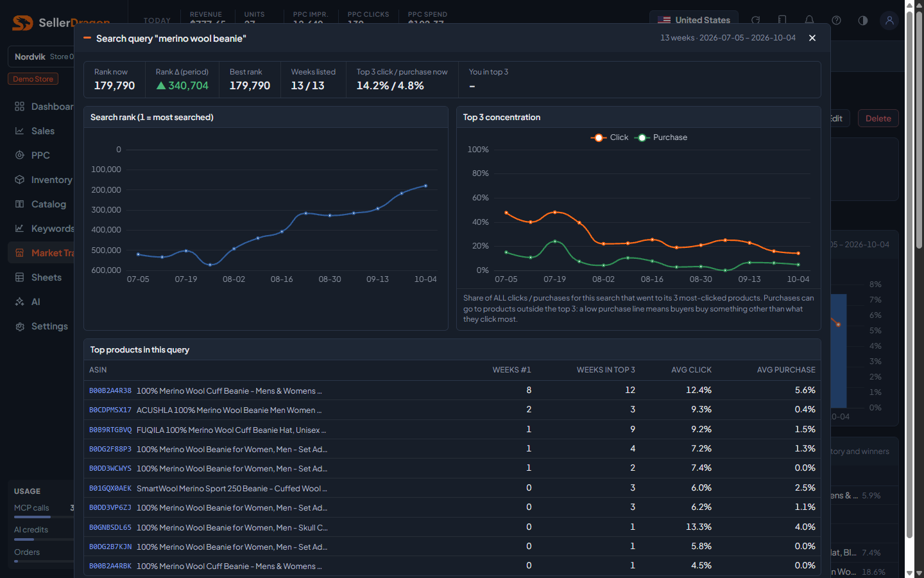Click the MCP calls usage progress bar
This screenshot has height=578, width=924.
pos(44,517)
